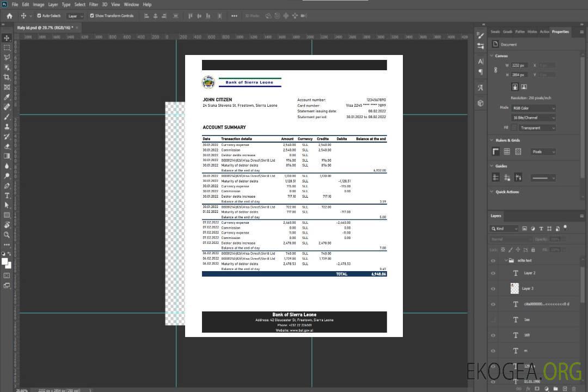Select the Gradient tool
The image size is (588, 392).
click(7, 156)
